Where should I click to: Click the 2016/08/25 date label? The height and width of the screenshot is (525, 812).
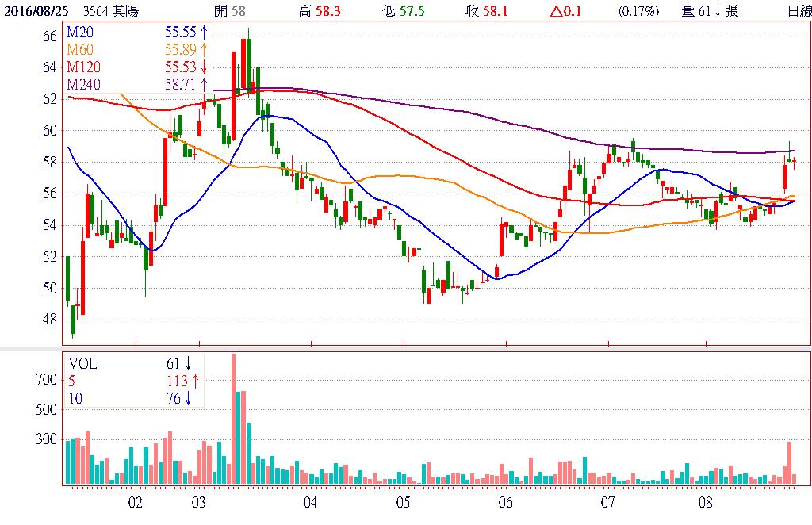click(36, 12)
